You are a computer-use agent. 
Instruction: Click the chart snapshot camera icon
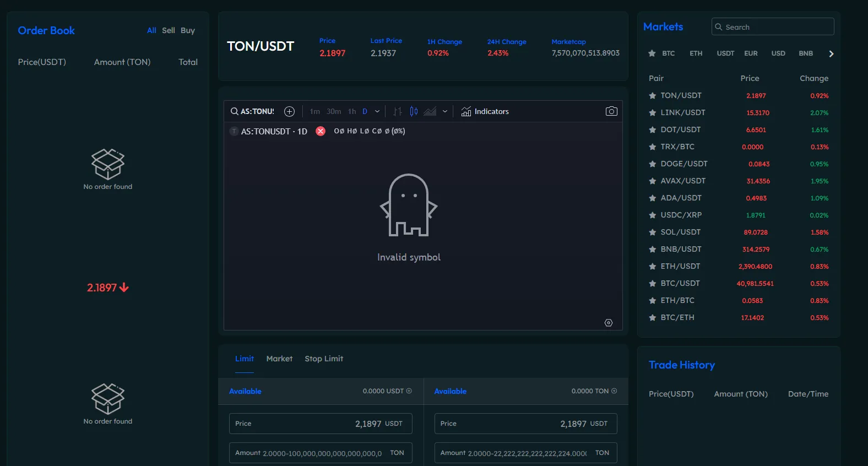pyautogui.click(x=611, y=111)
